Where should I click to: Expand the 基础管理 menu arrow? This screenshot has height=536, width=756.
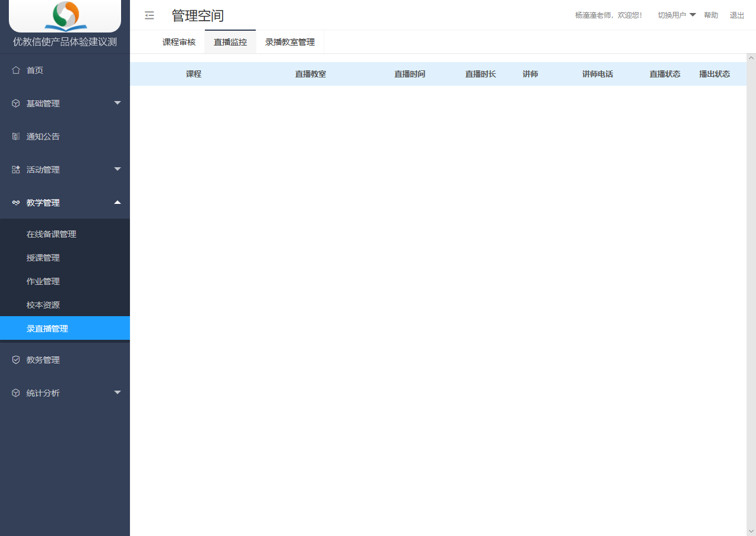[117, 103]
